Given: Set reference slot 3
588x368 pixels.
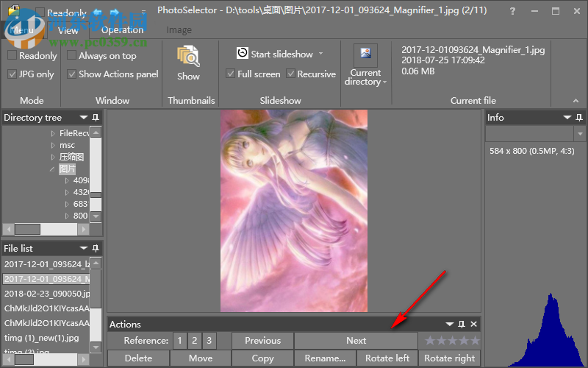Looking at the screenshot, I should pos(209,341).
